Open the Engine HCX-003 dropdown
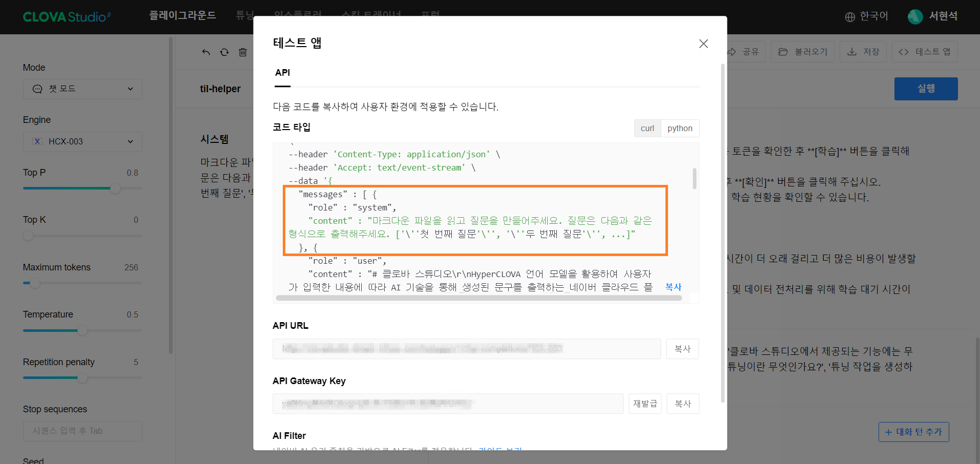Viewport: 980px width, 464px height. 82,141
